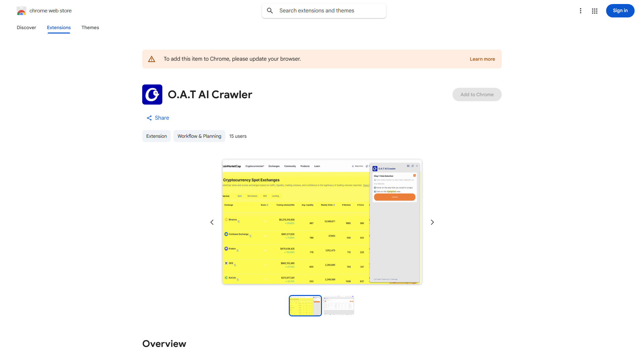Viewport: 644px width, 362px height.
Task: Advance to the next screenshot with the arrow
Action: tap(432, 222)
